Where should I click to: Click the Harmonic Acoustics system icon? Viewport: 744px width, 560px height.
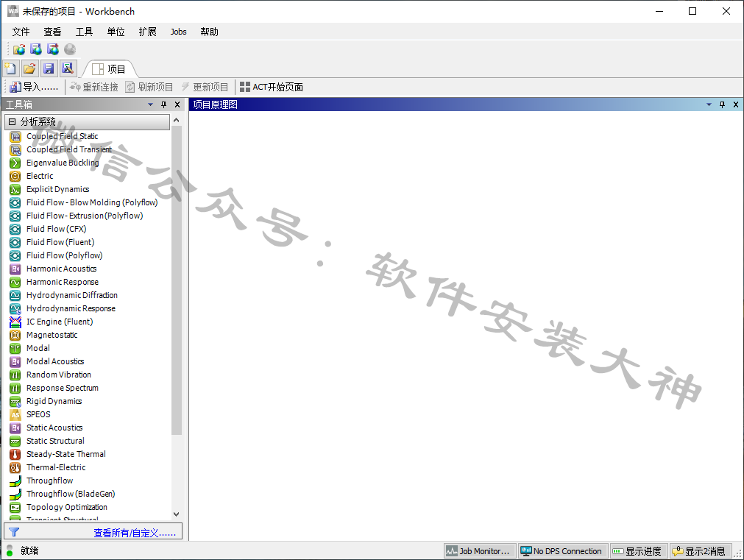[15, 269]
